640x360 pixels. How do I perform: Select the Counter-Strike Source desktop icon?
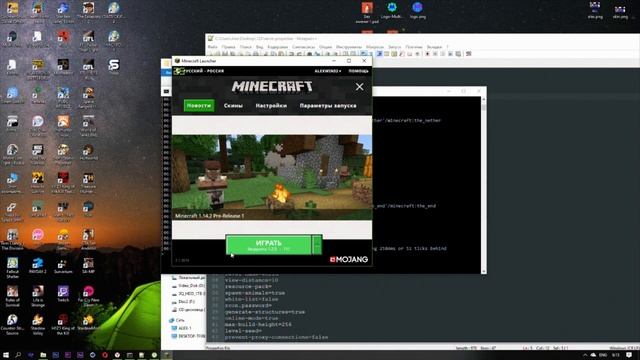tap(12, 325)
